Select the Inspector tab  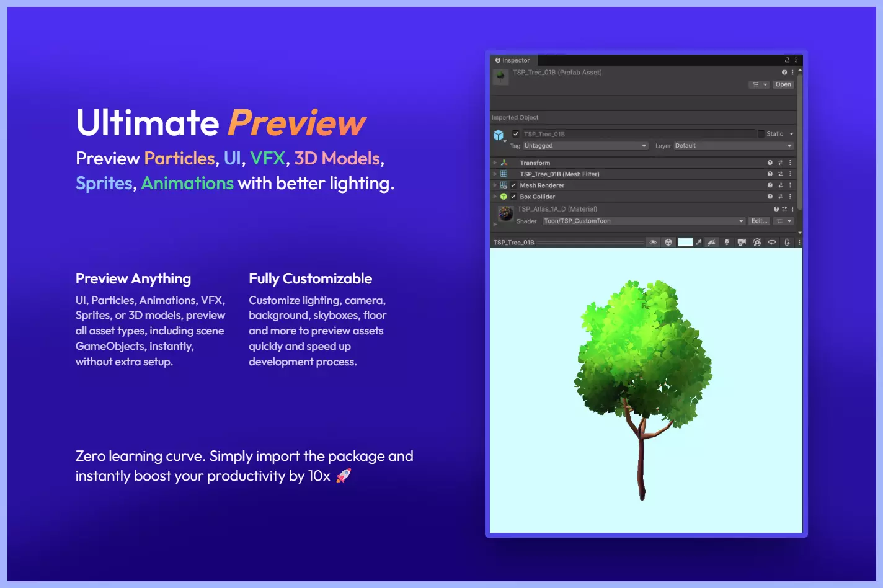click(x=513, y=60)
